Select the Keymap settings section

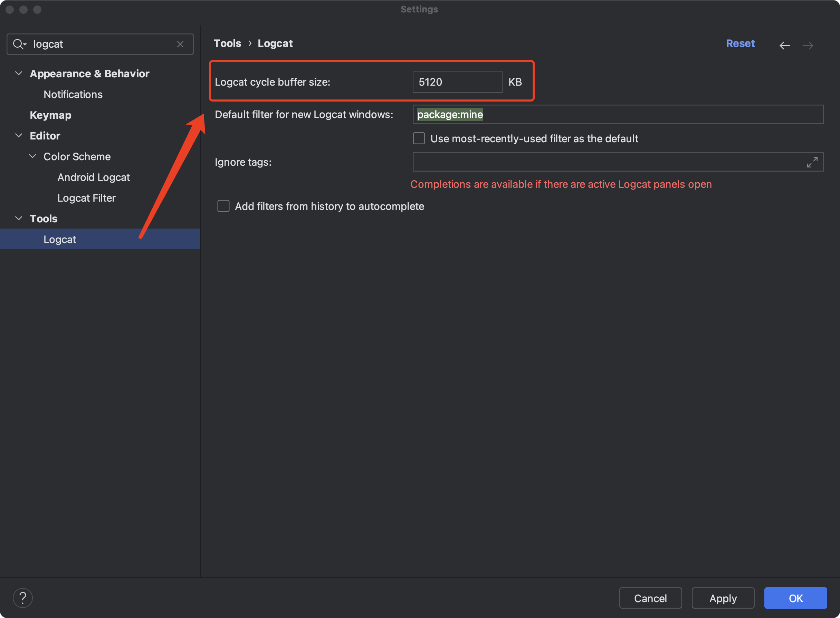coord(51,115)
